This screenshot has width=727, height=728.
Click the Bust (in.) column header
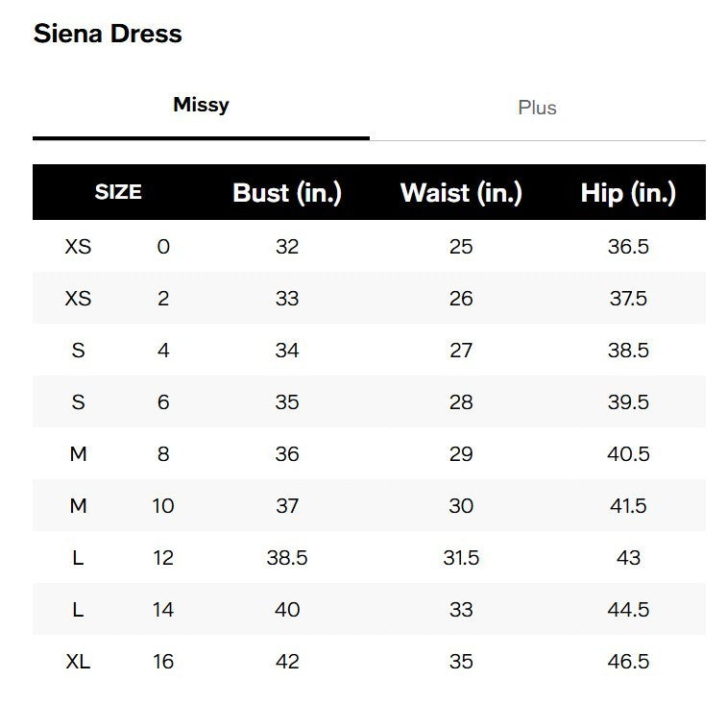pyautogui.click(x=287, y=193)
